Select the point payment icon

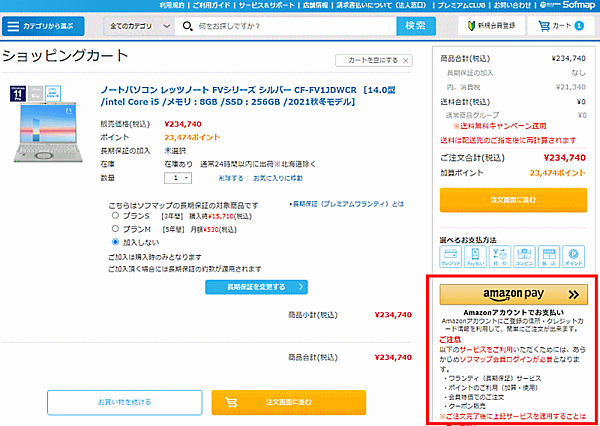tap(572, 256)
